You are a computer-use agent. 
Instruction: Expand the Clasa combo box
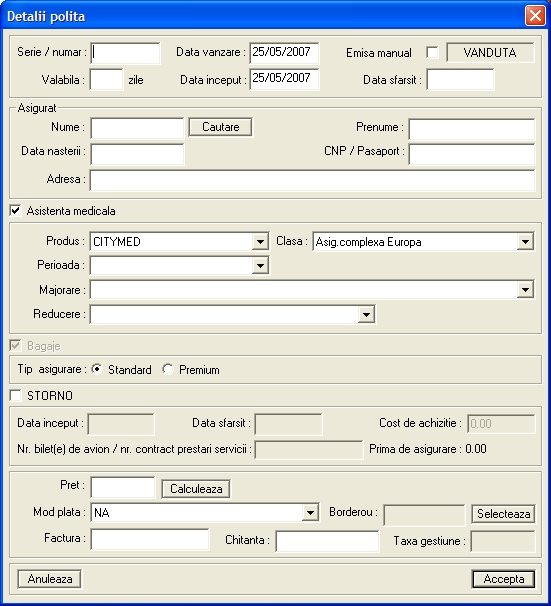525,242
